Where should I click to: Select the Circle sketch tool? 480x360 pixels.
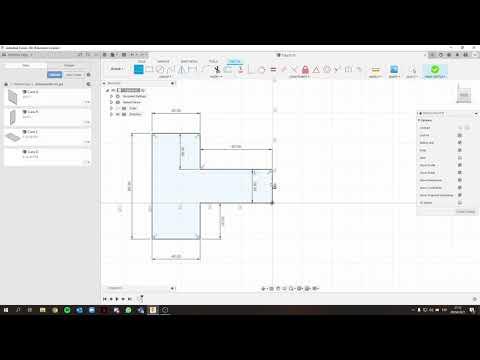160,69
